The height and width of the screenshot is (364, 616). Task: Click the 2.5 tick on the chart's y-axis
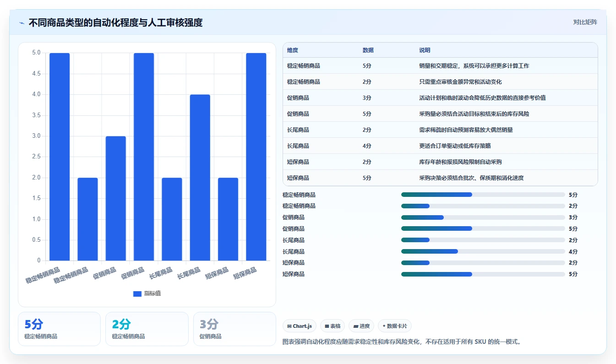(x=36, y=157)
